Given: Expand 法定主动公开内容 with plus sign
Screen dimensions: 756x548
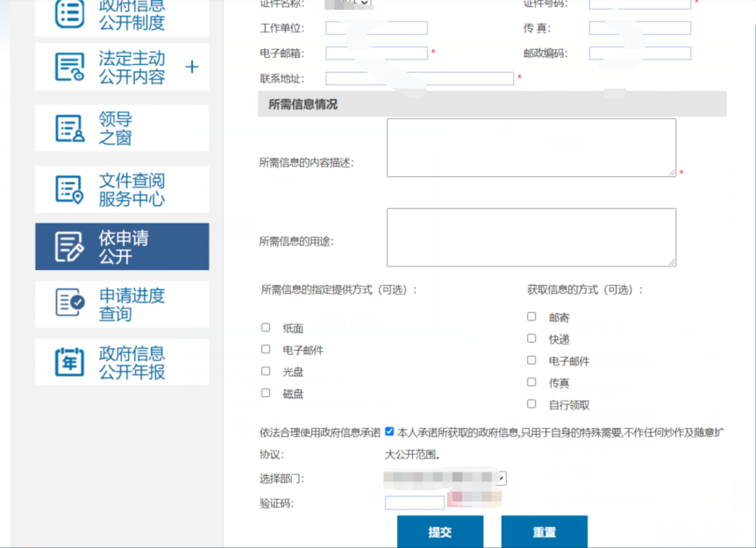Looking at the screenshot, I should (192, 68).
